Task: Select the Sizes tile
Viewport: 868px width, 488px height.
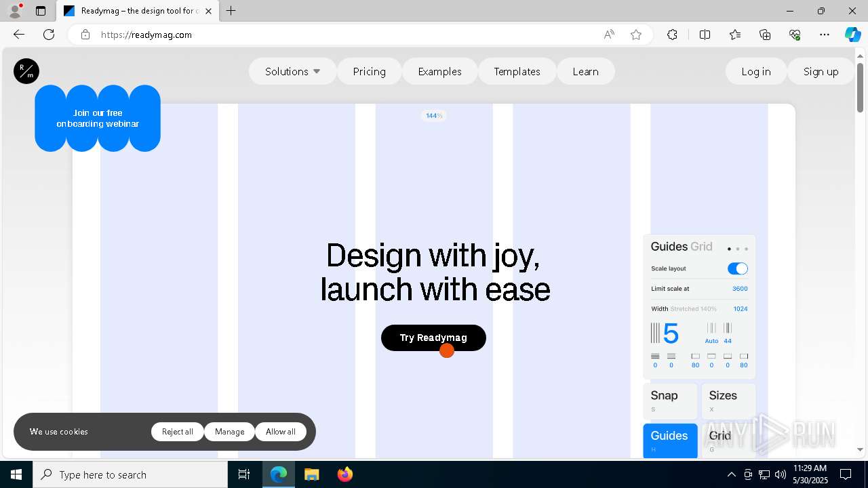Action: 728,401
